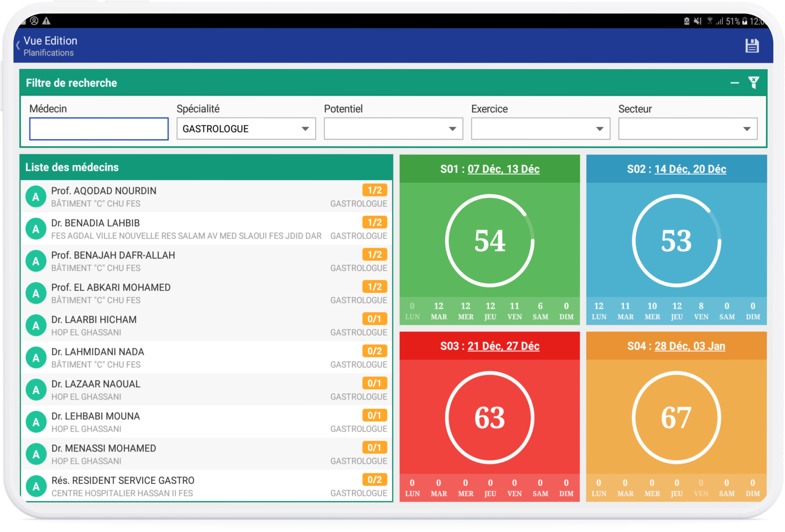Select the avatar of Prof. AQODAD NOURDIN
The image size is (785, 532).
(36, 197)
